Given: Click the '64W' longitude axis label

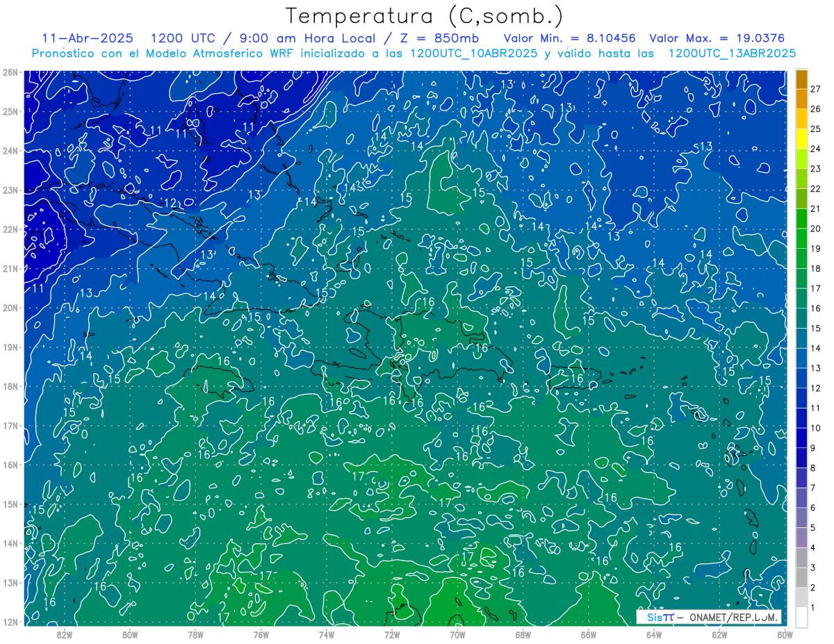Looking at the screenshot, I should [x=654, y=634].
